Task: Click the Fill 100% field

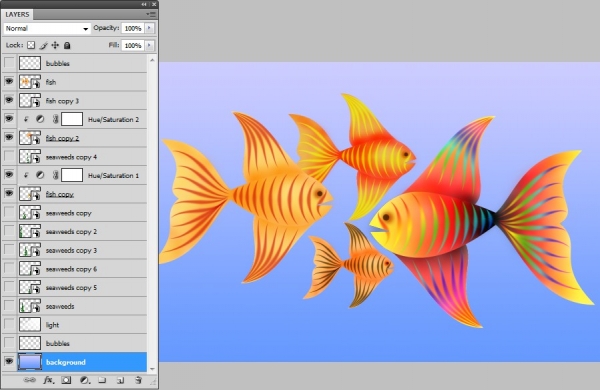Action: point(133,46)
